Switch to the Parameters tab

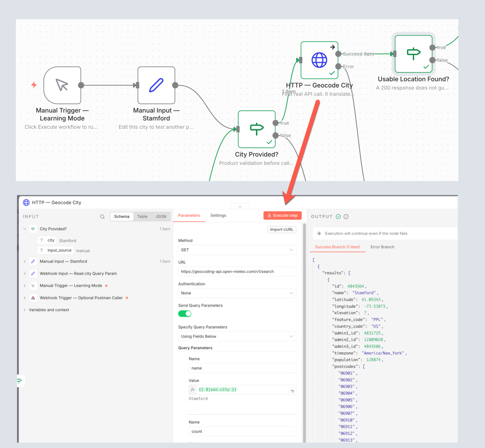click(x=189, y=215)
